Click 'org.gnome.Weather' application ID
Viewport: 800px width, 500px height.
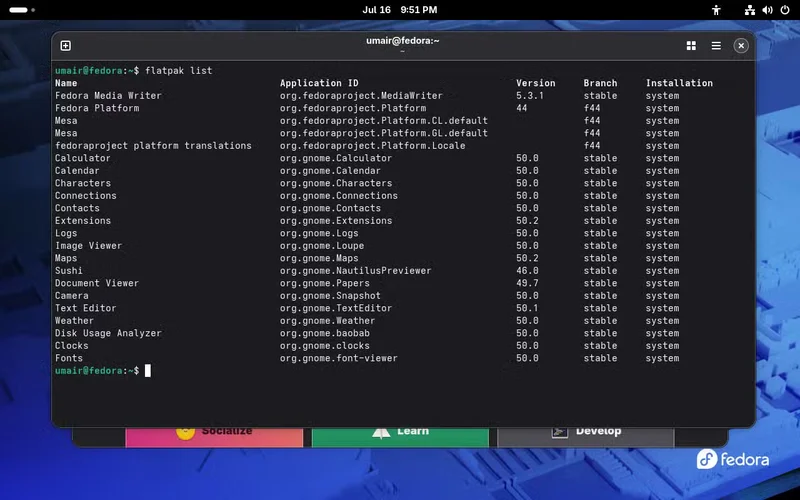328,320
